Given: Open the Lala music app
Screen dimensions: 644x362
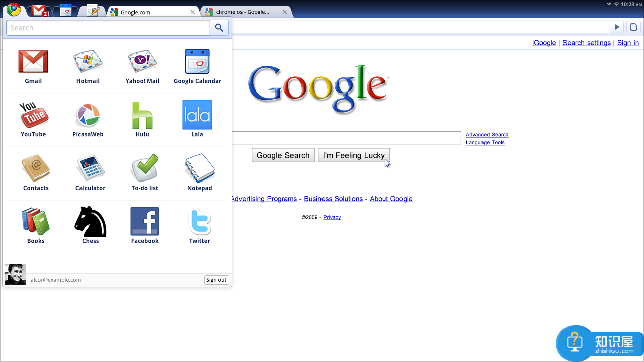Looking at the screenshot, I should (x=197, y=115).
